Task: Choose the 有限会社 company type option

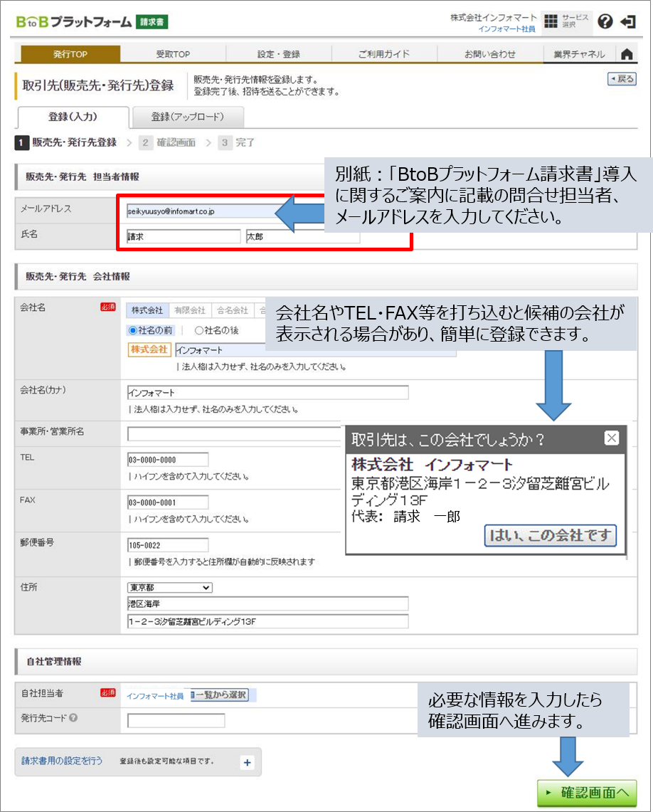Action: tap(190, 310)
